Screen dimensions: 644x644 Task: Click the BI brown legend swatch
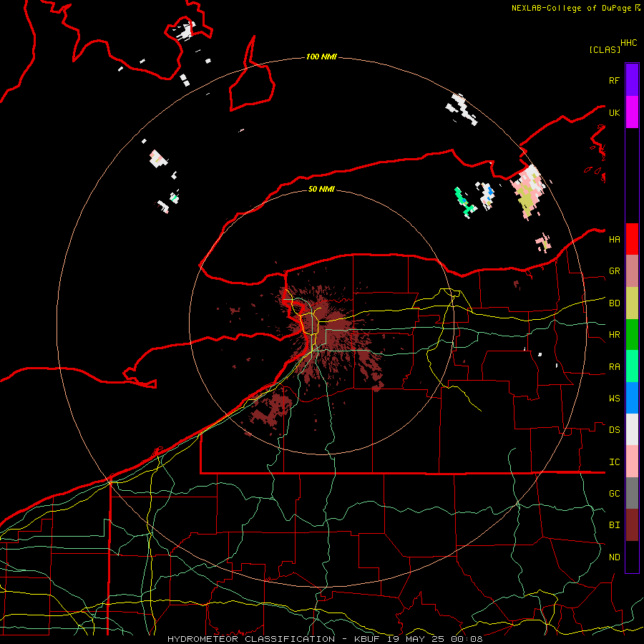[x=632, y=525]
